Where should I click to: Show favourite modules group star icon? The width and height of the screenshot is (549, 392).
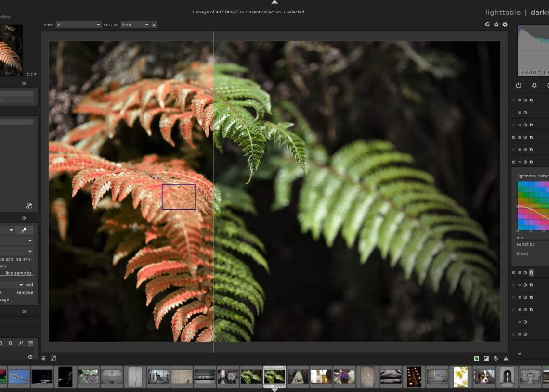pos(534,85)
